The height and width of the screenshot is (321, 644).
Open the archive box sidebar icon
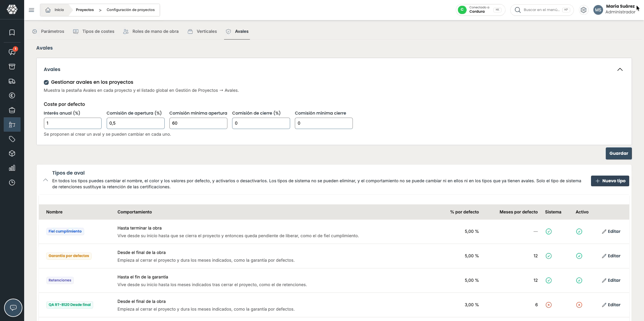(x=12, y=67)
